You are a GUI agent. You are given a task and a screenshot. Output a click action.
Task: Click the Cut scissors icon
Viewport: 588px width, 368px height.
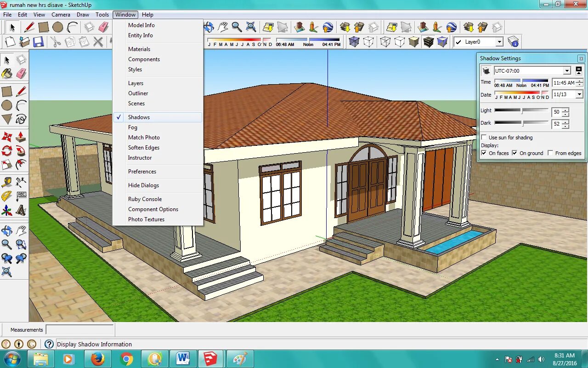coord(55,42)
